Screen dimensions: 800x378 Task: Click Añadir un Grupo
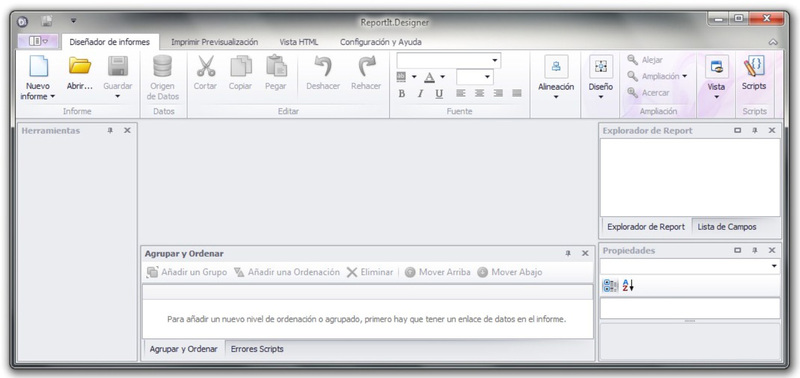[x=187, y=272]
